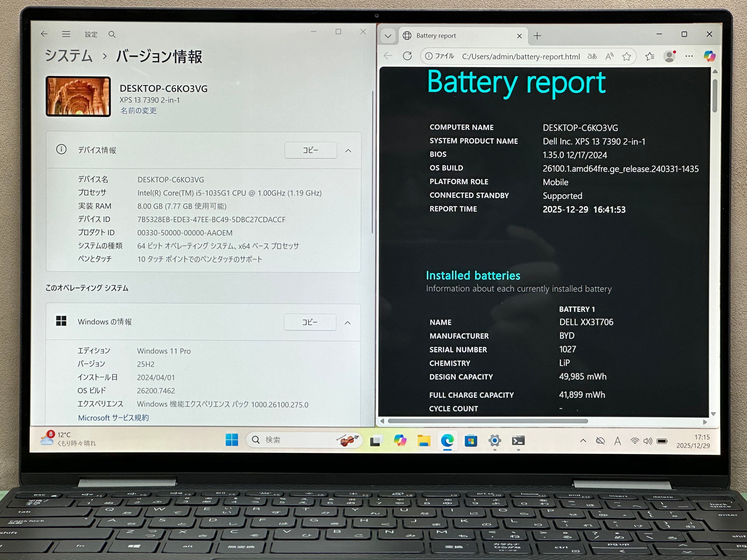Viewport: 747px width, 560px height.
Task: Click the Edge refresh page icon
Action: coord(407,56)
